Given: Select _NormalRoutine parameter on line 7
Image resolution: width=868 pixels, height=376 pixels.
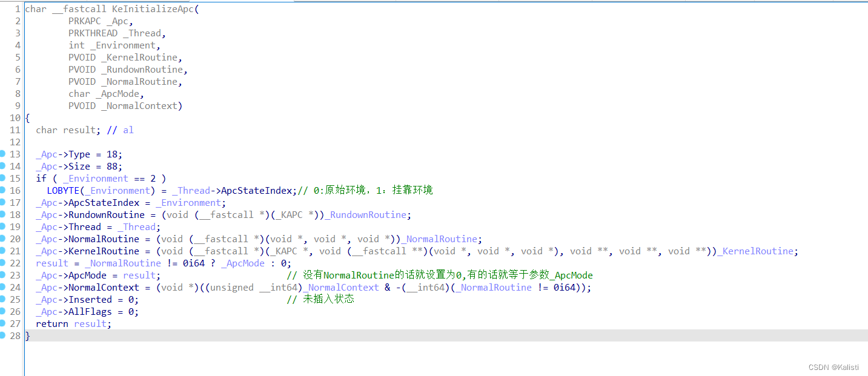Looking at the screenshot, I should click(139, 82).
